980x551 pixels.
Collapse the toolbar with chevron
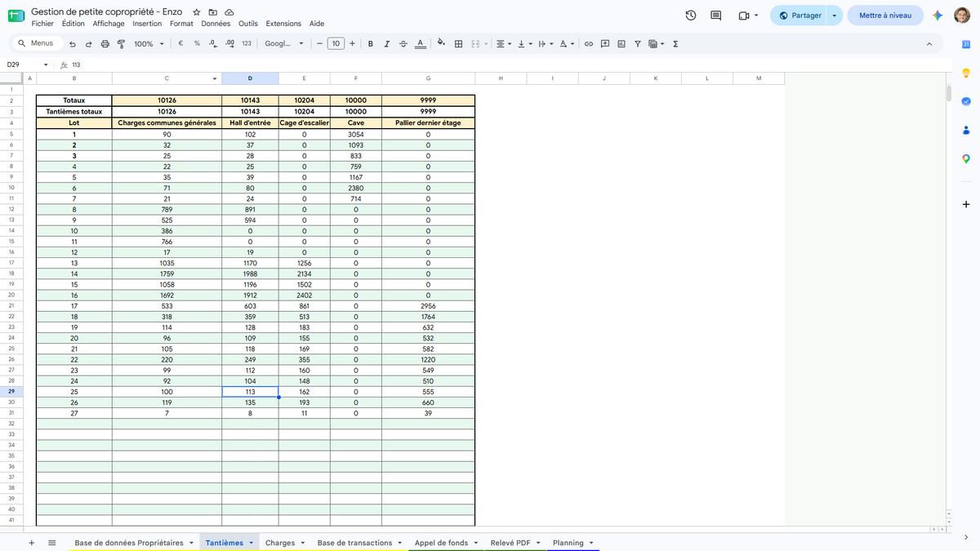pos(929,44)
